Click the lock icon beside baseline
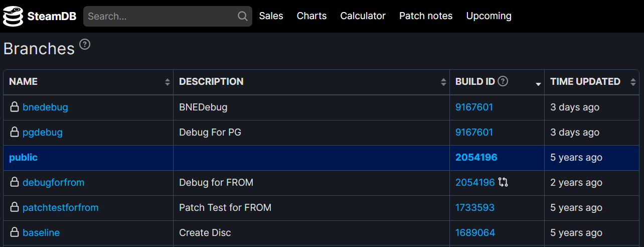 [x=15, y=232]
